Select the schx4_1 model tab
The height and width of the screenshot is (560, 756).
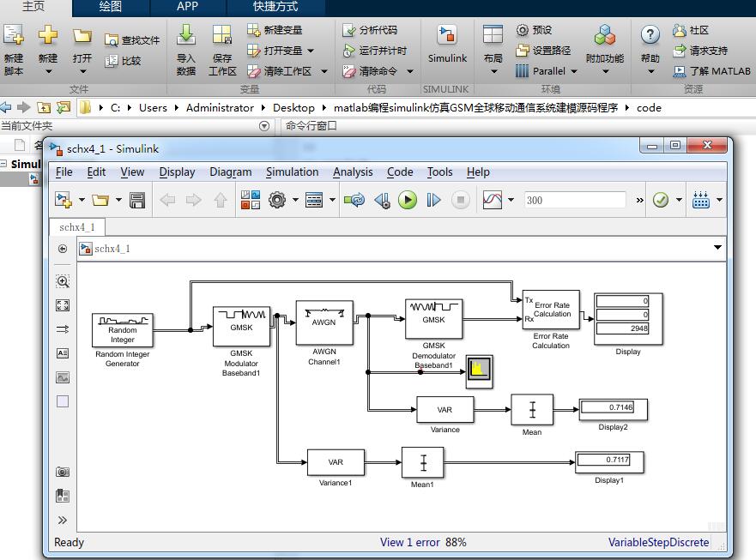pos(77,227)
